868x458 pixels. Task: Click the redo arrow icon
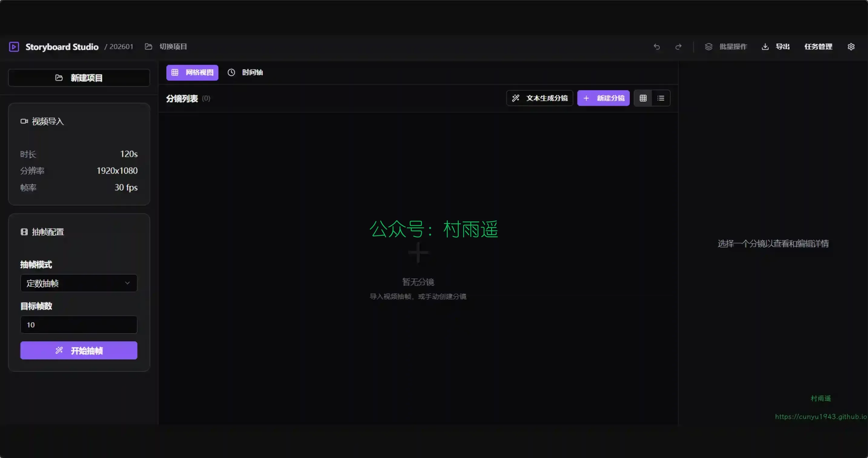pos(678,47)
